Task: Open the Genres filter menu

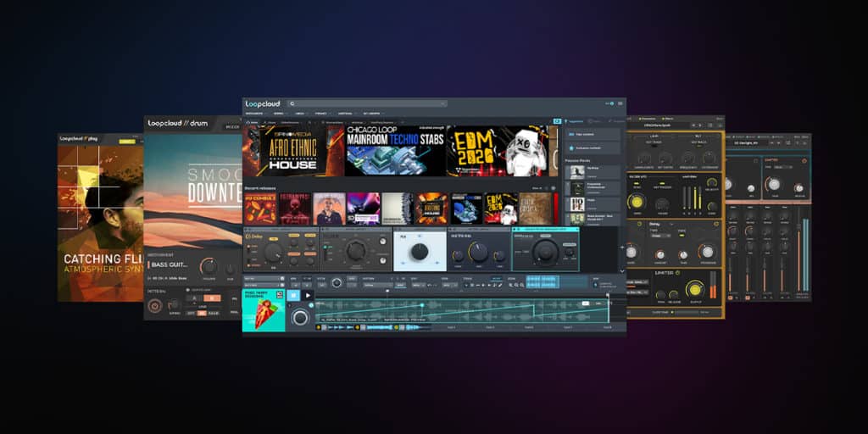Action: 280,113
